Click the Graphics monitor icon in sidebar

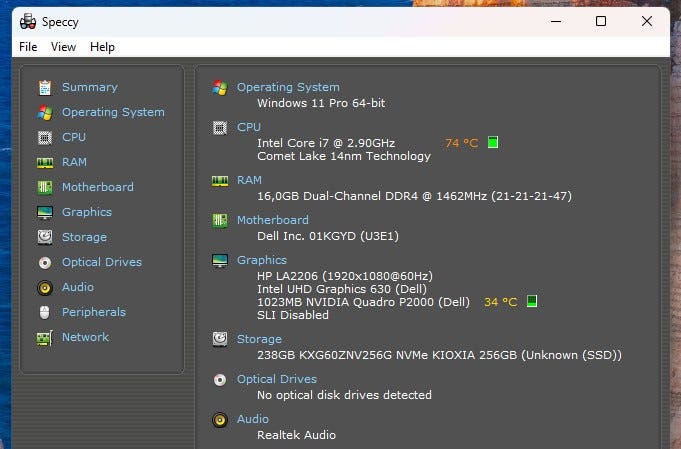click(45, 213)
